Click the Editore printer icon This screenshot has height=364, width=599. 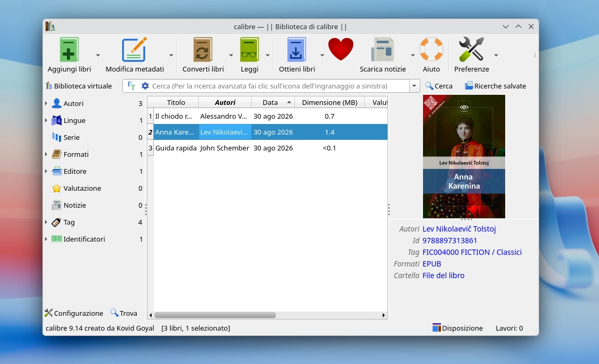(57, 171)
